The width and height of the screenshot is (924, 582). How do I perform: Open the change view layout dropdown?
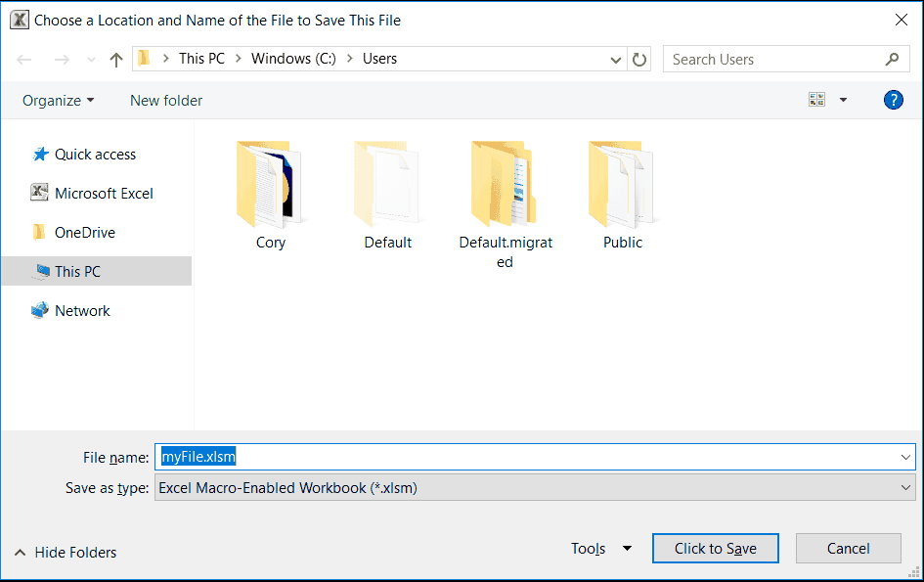pyautogui.click(x=843, y=99)
